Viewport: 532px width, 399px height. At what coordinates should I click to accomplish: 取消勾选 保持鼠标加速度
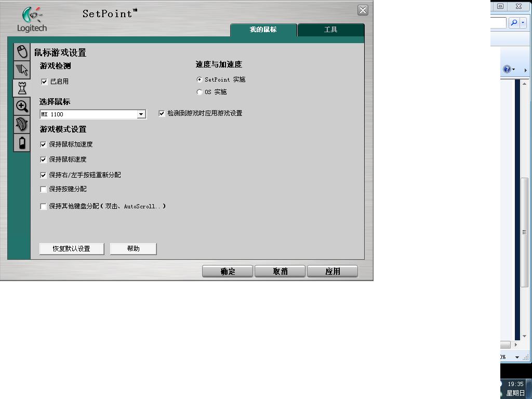(x=43, y=144)
